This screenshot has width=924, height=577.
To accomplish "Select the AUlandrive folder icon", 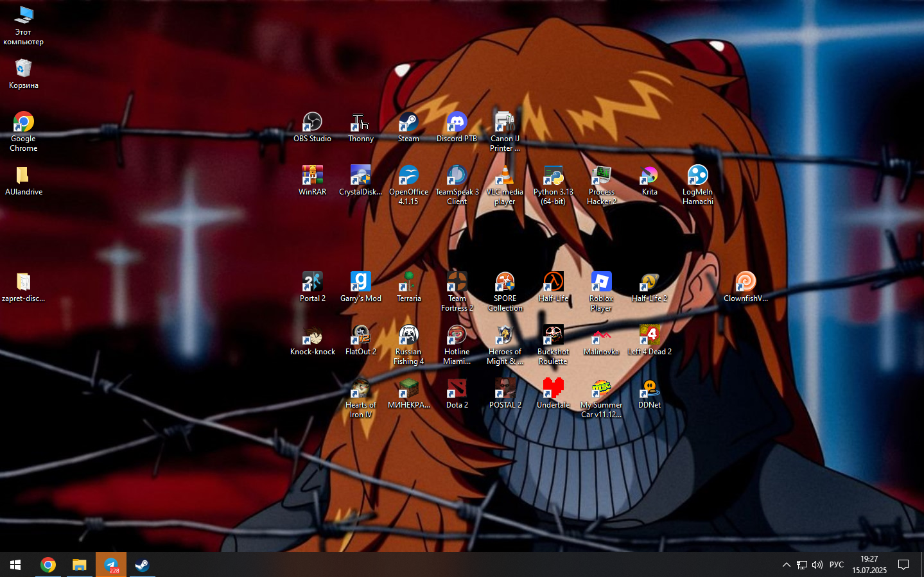I will [24, 180].
